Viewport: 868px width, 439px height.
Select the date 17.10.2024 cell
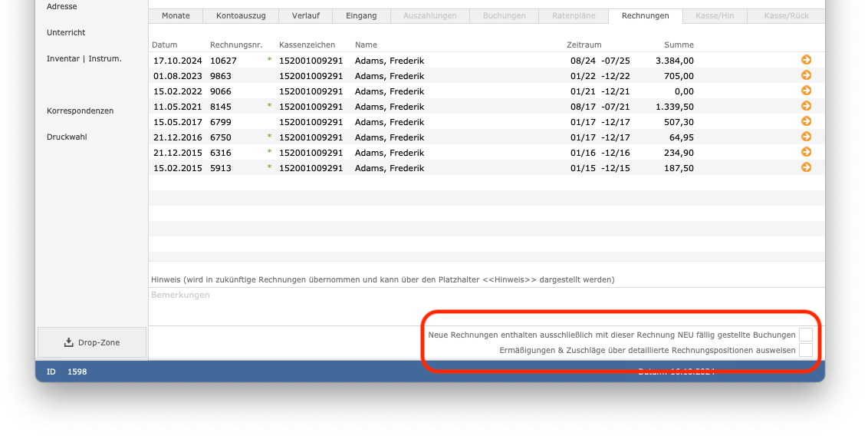click(x=178, y=61)
